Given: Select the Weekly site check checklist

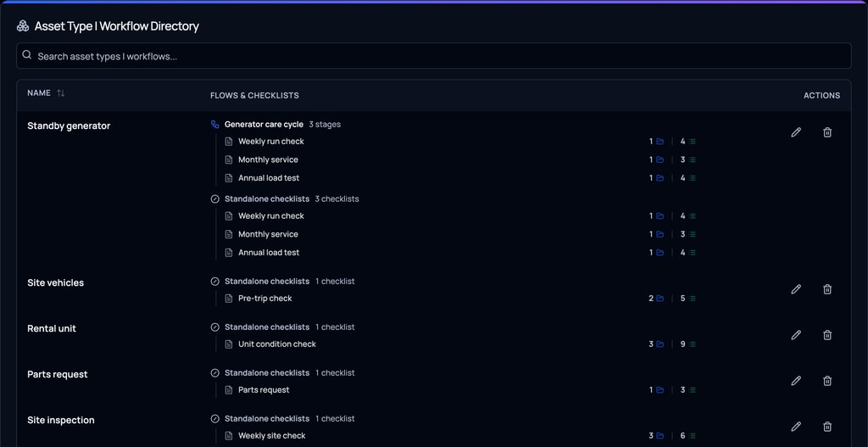Looking at the screenshot, I should point(272,436).
